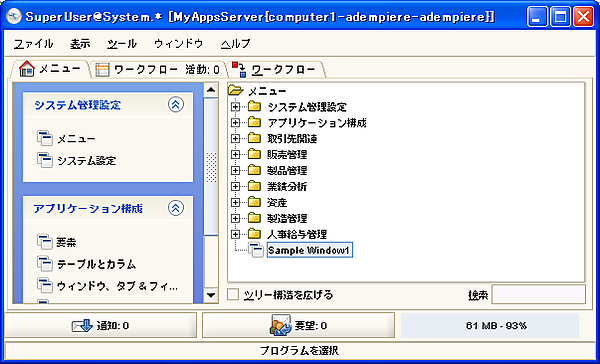Switch to ワークフロー 活動: 0 tab
Screen dimensions: 600x364
click(x=158, y=70)
